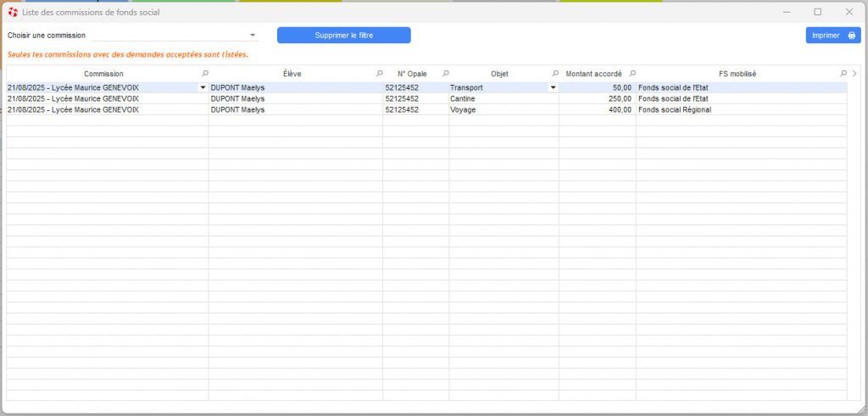Select the Voyage row object cell
The height and width of the screenshot is (416, 868).
(x=504, y=109)
